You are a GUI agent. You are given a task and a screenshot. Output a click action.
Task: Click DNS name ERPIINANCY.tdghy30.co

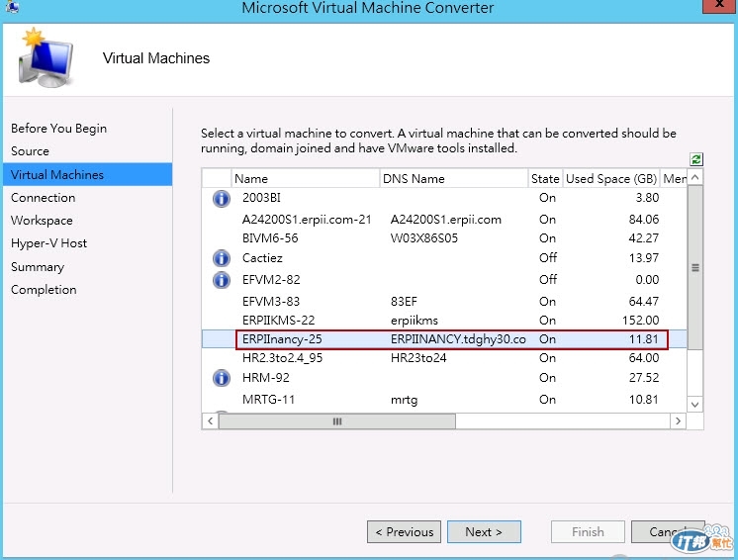click(458, 339)
